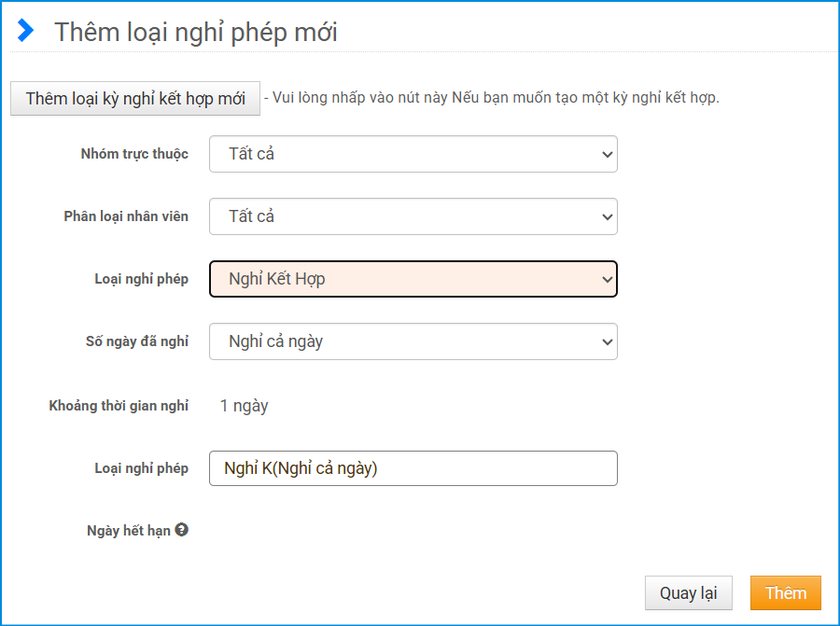Click the Loại nghỉ phép label beside the dropdown

click(141, 279)
